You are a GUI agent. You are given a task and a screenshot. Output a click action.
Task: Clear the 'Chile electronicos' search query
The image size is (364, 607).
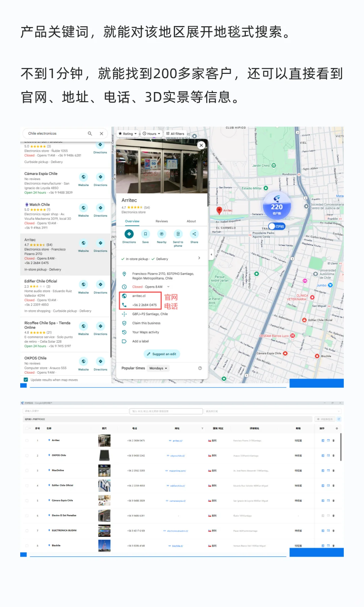pos(101,134)
